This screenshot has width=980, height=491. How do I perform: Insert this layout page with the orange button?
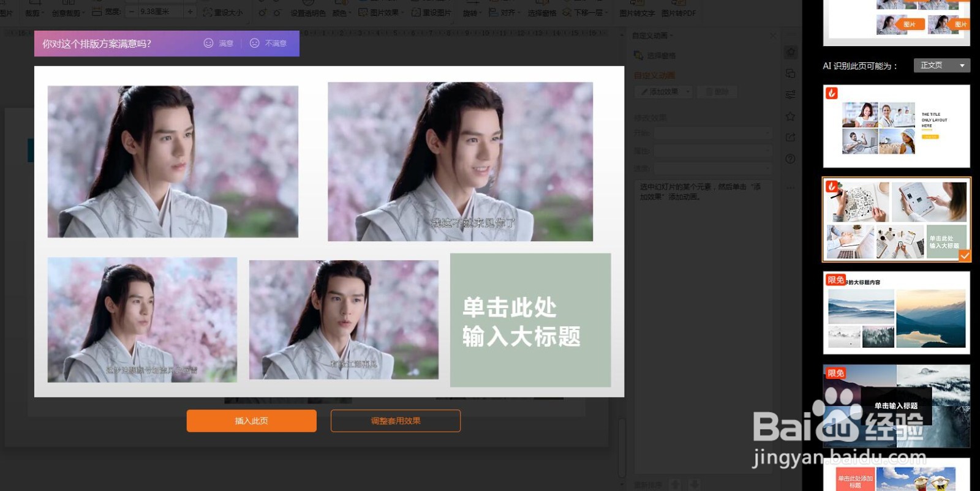pyautogui.click(x=252, y=421)
